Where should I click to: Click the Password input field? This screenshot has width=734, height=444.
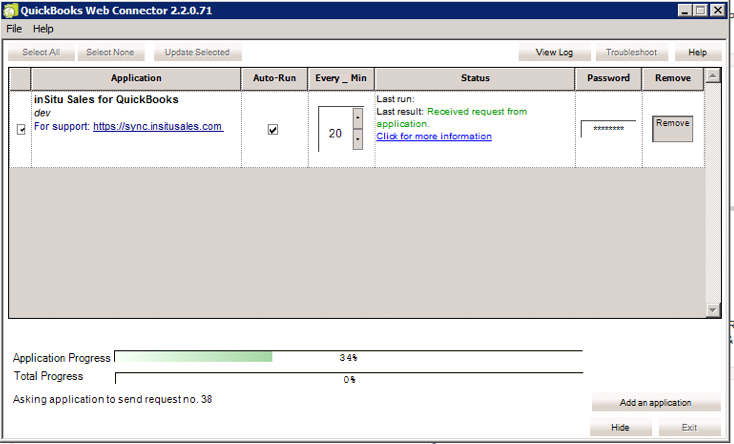[608, 129]
